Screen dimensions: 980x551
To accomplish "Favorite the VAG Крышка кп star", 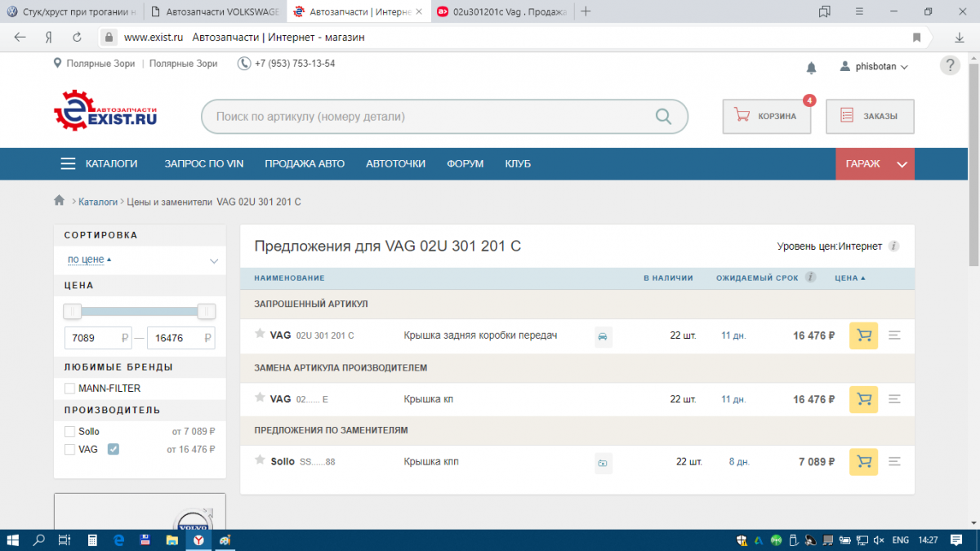I will click(x=260, y=398).
